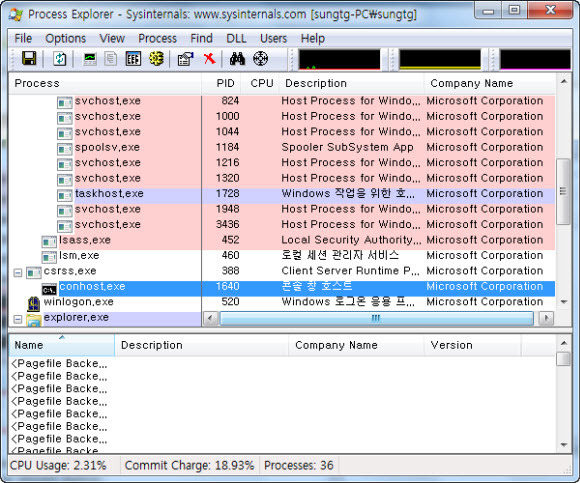Click the Show Process Tree icon

111,59
